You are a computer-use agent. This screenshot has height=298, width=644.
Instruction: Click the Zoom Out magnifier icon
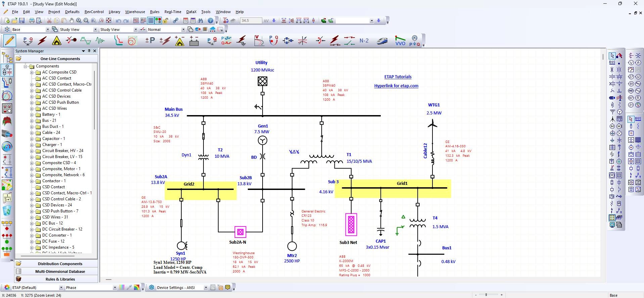click(x=86, y=20)
